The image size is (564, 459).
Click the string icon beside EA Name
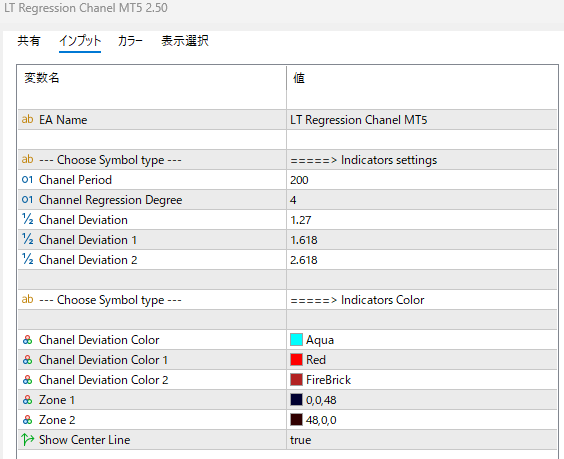27,119
